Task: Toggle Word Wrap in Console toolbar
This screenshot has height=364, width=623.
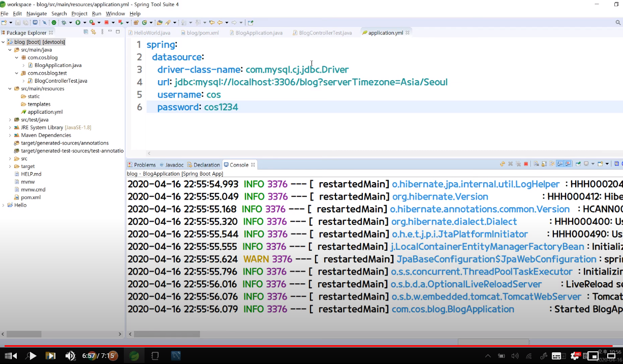Action: [552, 164]
